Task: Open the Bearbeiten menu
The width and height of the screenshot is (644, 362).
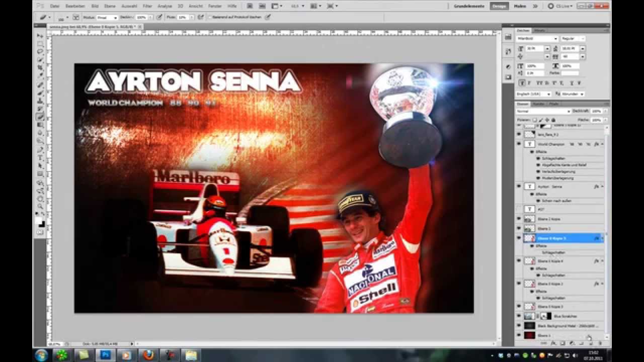Action: click(75, 6)
